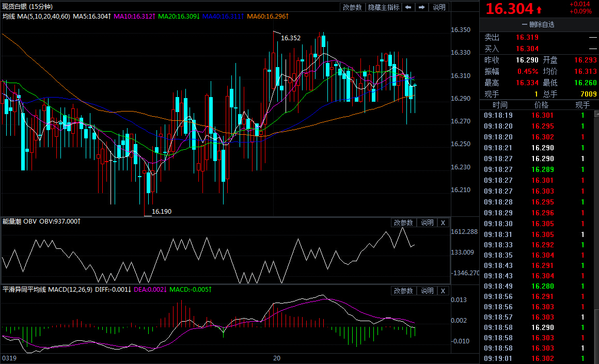Open 说明 in the OBV panel
Image resolution: width=599 pixels, height=364 pixels.
coord(427,223)
